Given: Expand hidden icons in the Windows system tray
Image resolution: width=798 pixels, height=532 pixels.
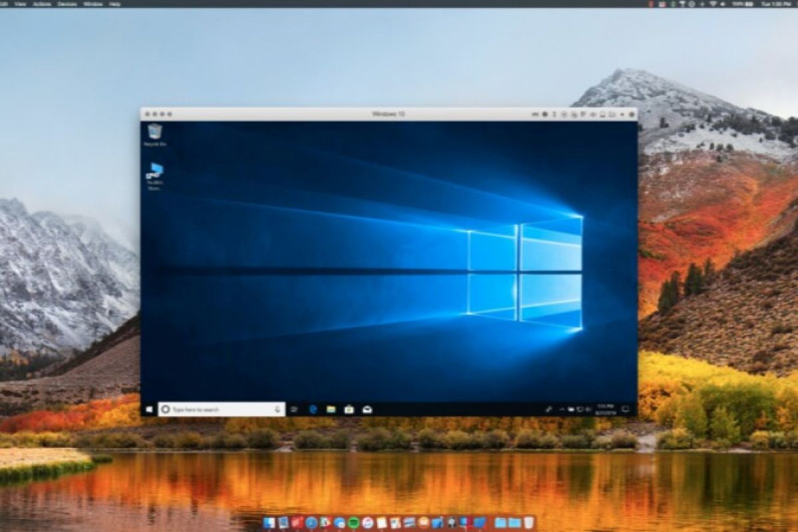Looking at the screenshot, I should [561, 410].
